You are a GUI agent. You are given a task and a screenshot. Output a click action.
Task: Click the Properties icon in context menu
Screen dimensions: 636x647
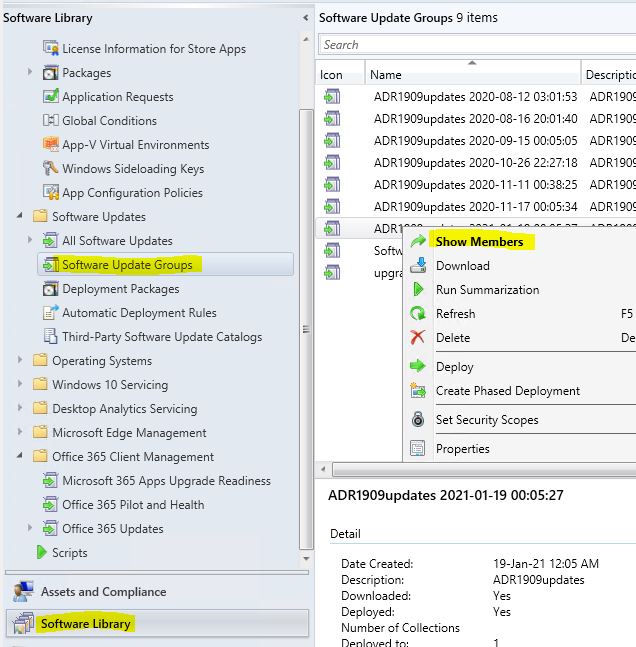click(417, 448)
